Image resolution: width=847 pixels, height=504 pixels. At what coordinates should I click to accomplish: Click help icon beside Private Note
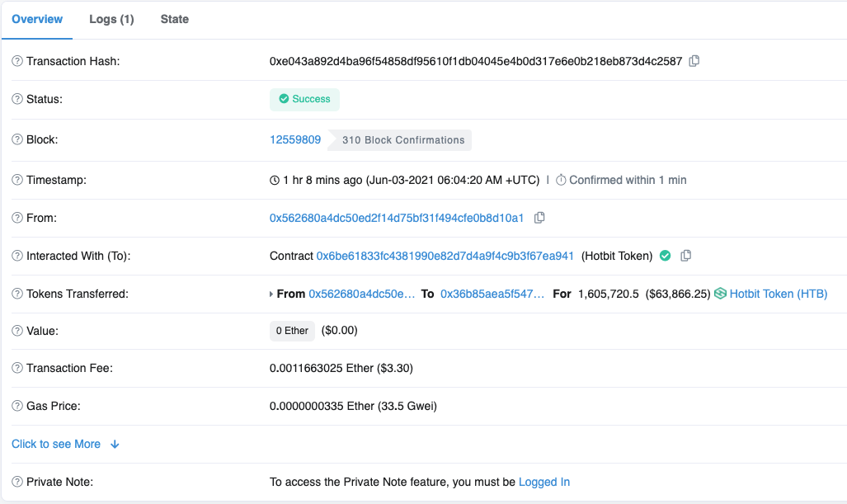(17, 483)
